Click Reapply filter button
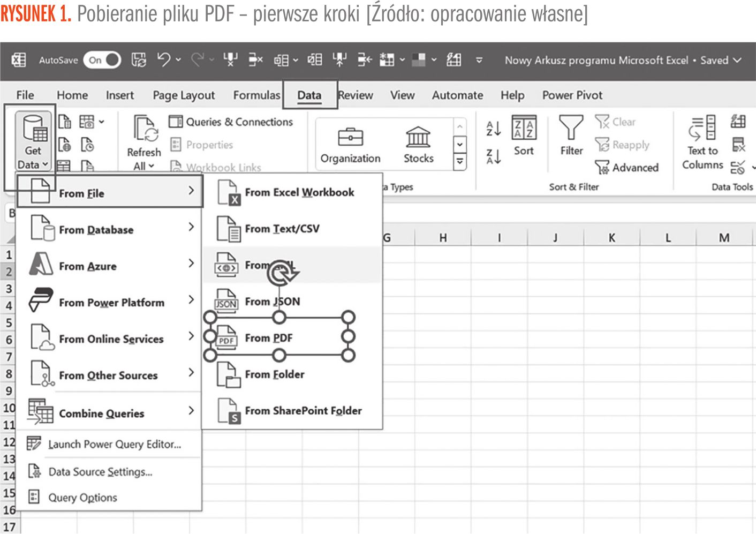 (x=622, y=145)
